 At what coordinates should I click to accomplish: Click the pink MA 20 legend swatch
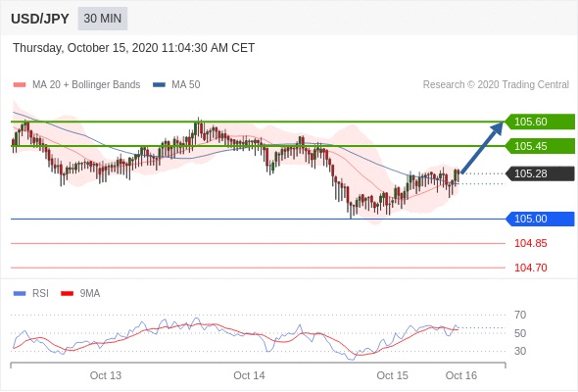coord(20,85)
